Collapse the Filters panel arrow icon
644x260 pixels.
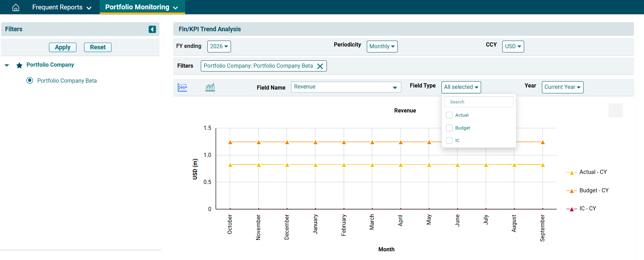click(x=152, y=29)
